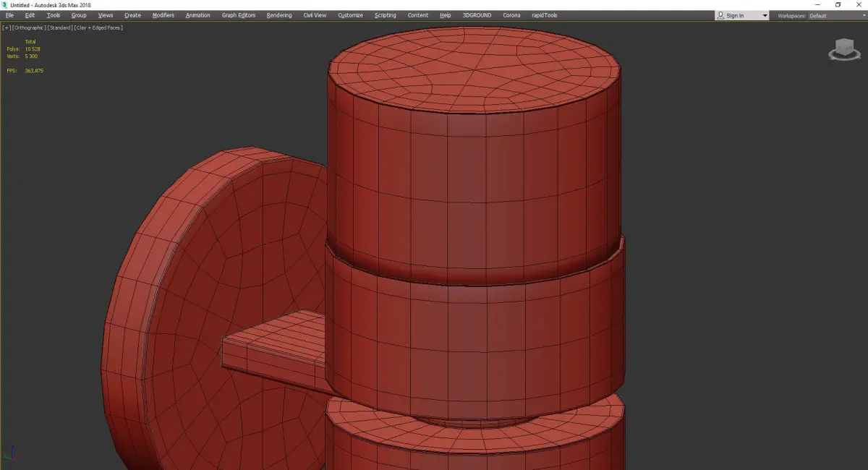Open the rapidTools menu
868x470 pixels.
(x=545, y=15)
